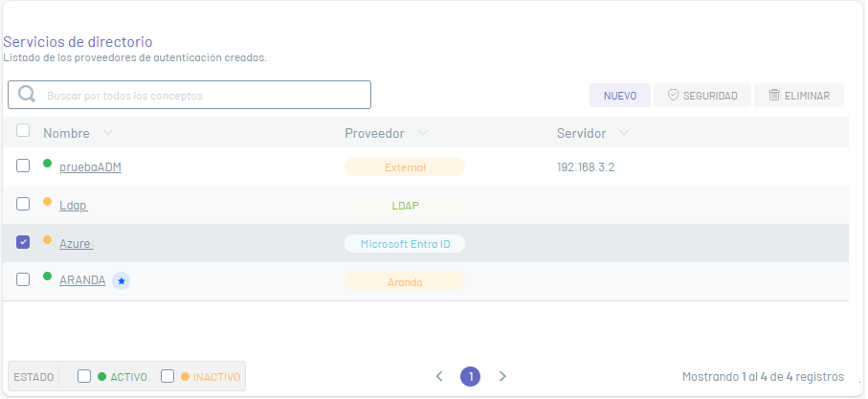
Task: Uncheck the Azure row checkbox
Action: tap(23, 242)
